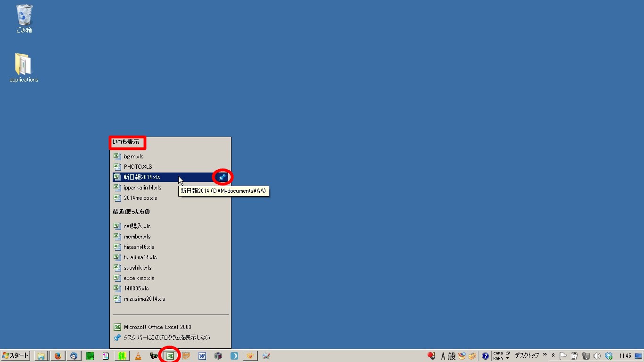Launch Microsoft Office Excel 2003 from the jump list

[x=170, y=327]
